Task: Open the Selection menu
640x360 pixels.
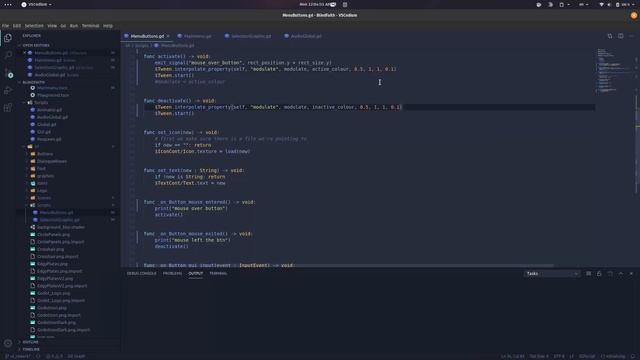Action: tap(34, 26)
